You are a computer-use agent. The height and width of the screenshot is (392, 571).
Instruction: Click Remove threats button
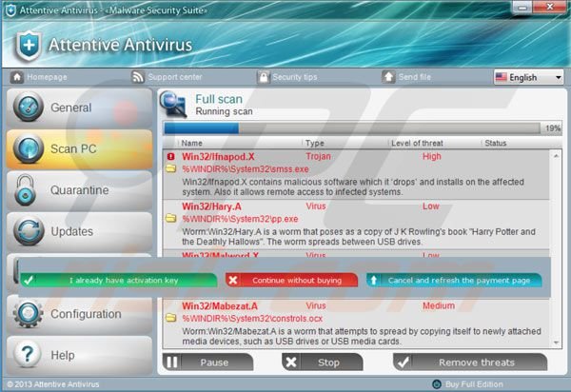click(x=470, y=363)
